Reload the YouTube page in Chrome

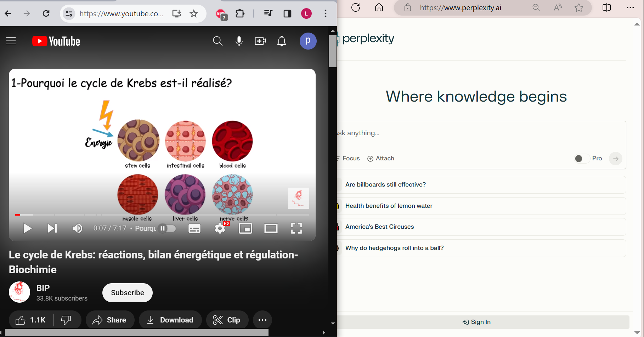[x=46, y=14]
